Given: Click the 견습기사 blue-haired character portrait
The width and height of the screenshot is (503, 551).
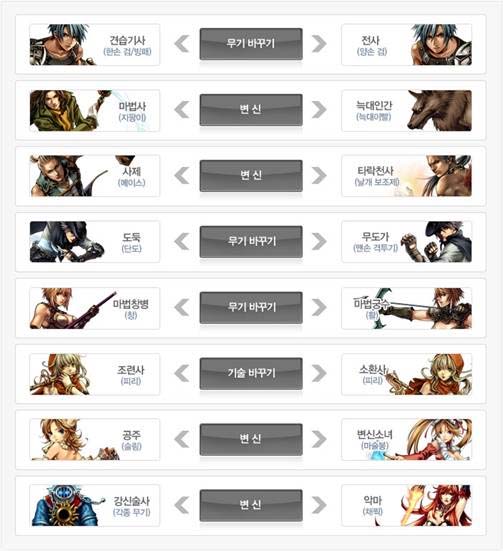Looking at the screenshot, I should [63, 45].
